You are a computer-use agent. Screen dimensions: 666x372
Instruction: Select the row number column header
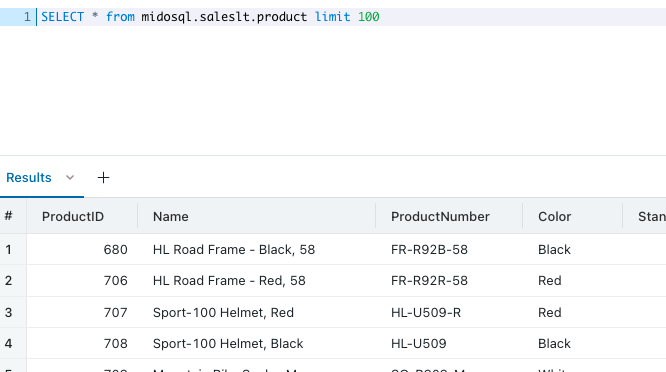(8, 216)
